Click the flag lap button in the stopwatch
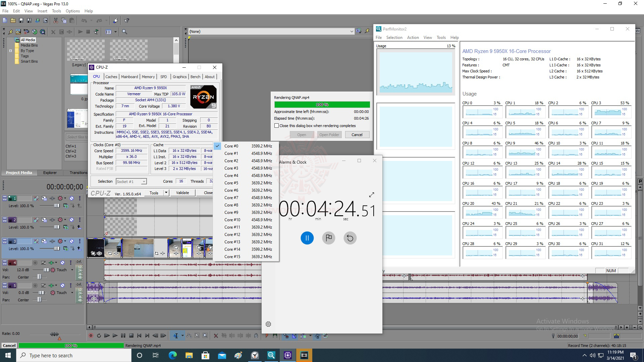644x362 pixels. pos(328,238)
